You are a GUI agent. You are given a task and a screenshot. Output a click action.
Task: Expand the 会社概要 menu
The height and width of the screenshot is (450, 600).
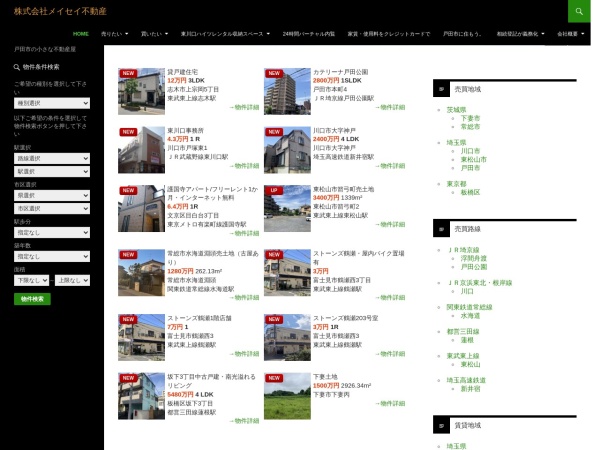570,34
